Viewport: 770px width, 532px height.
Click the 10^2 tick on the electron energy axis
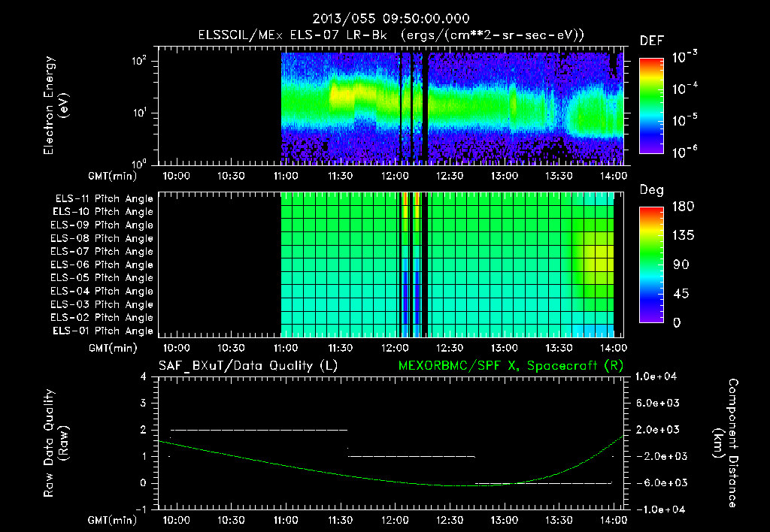139,60
